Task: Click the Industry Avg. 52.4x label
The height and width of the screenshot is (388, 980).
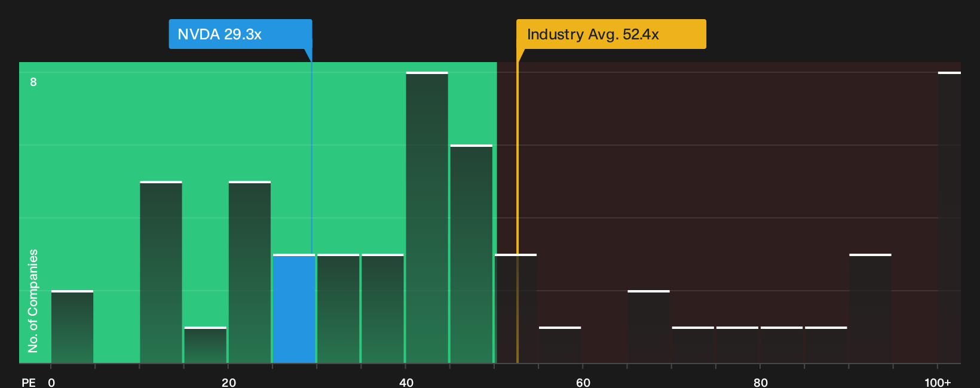Action: click(x=611, y=34)
